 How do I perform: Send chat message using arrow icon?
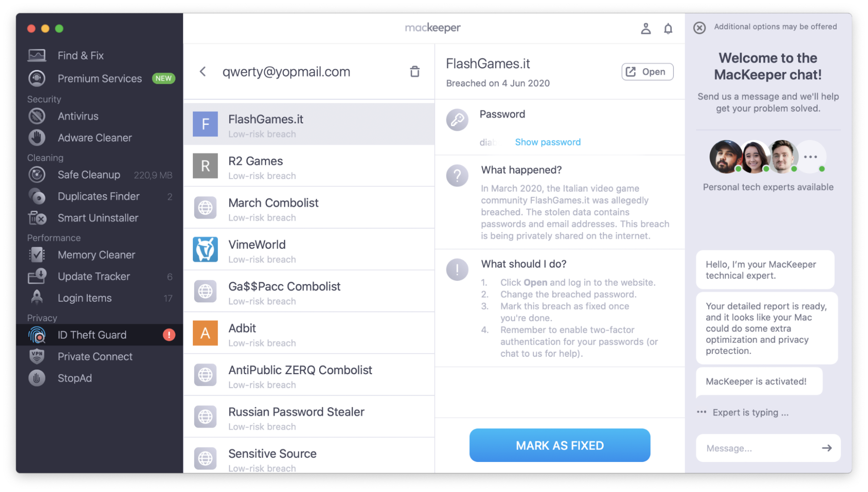click(x=827, y=448)
